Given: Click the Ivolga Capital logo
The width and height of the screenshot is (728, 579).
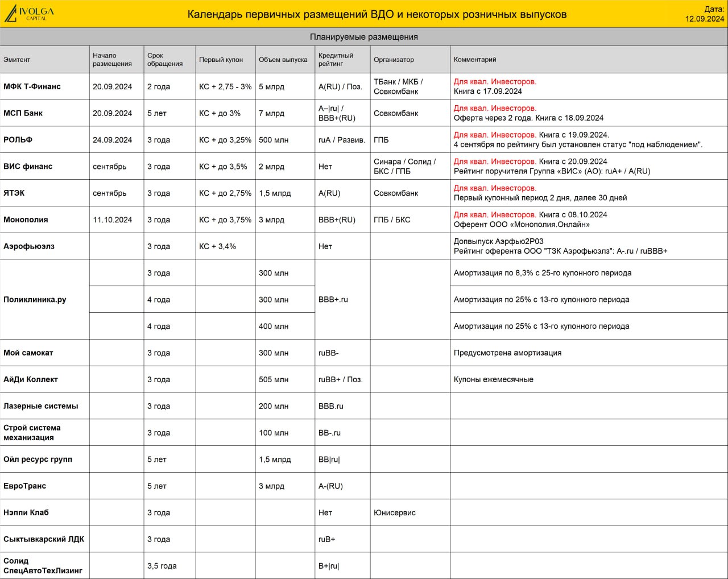Looking at the screenshot, I should pos(29,14).
